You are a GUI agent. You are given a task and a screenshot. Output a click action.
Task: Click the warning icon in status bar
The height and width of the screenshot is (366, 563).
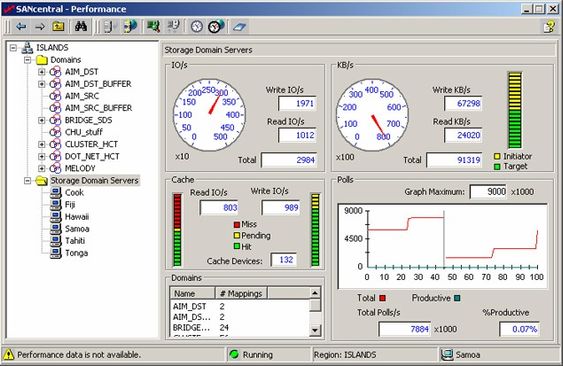coord(9,355)
